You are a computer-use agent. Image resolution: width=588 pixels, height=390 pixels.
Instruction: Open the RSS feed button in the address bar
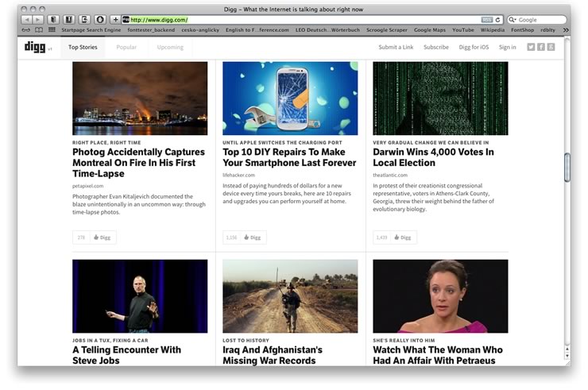pyautogui.click(x=487, y=20)
